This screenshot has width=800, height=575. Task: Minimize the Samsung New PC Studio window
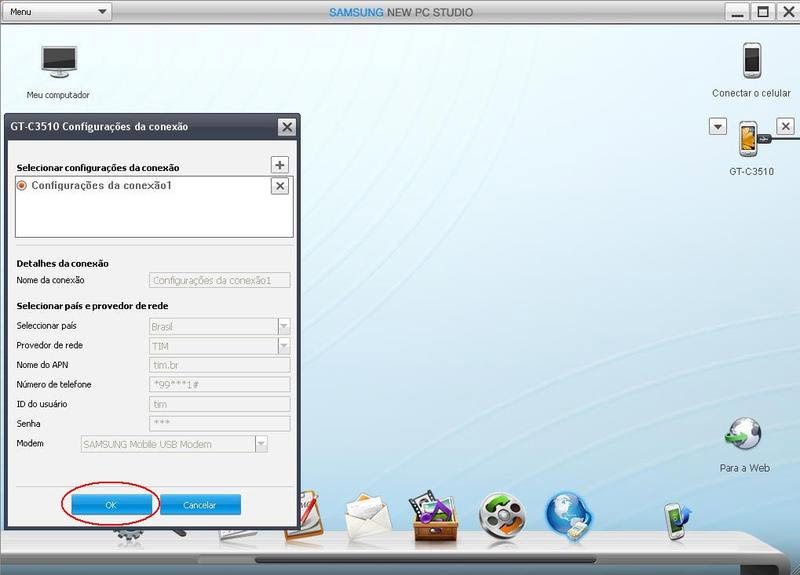(x=737, y=11)
